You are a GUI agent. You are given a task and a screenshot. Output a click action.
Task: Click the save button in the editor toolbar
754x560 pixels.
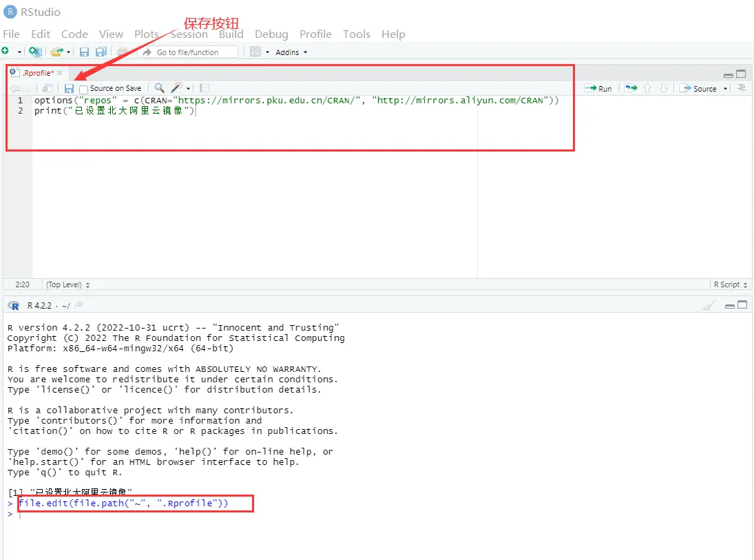69,89
